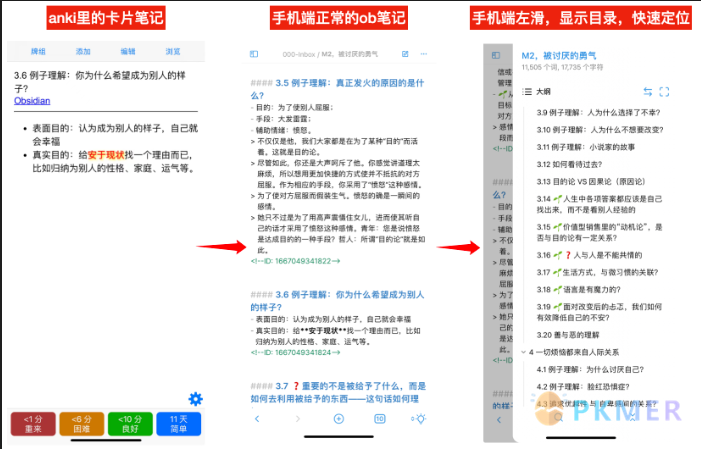Click the Anki card question text 3.6 例子理解
The height and width of the screenshot is (449, 701).
coord(100,82)
